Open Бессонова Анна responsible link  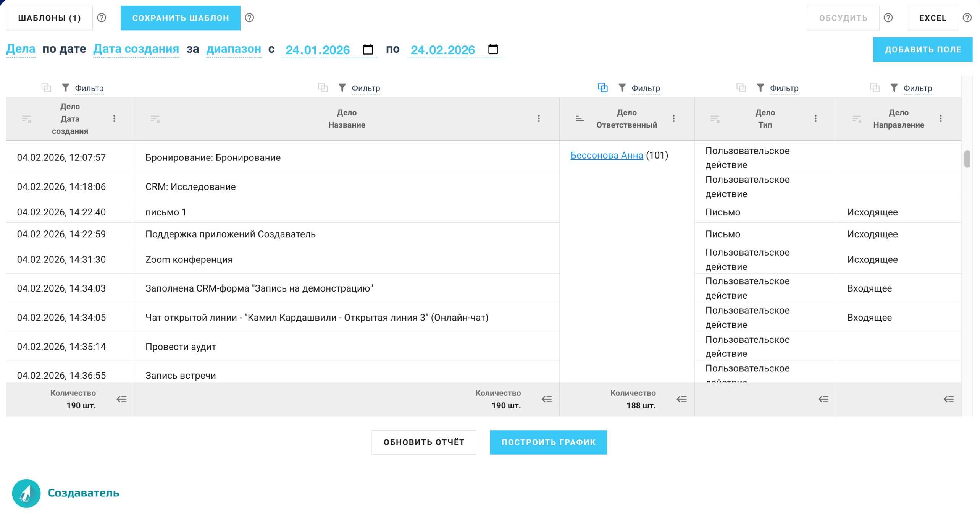point(606,155)
